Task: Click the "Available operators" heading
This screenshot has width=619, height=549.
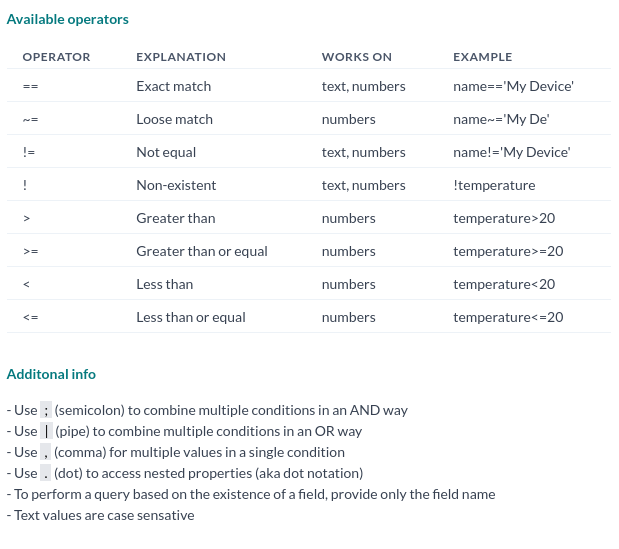Action: tap(67, 19)
